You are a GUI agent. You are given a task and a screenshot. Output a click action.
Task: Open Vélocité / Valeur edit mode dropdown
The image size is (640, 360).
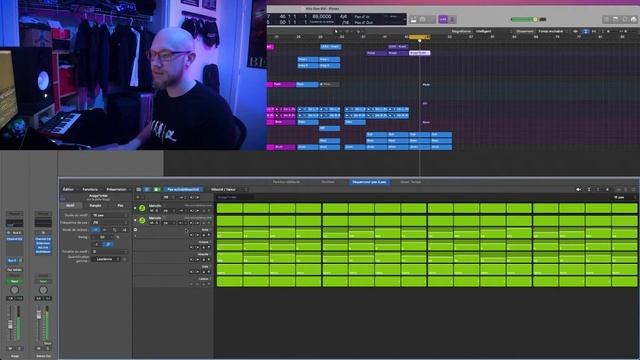[229, 189]
